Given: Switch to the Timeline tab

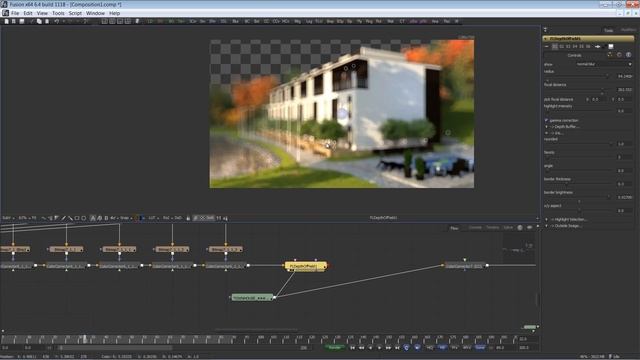Looking at the screenshot, I should tap(492, 227).
